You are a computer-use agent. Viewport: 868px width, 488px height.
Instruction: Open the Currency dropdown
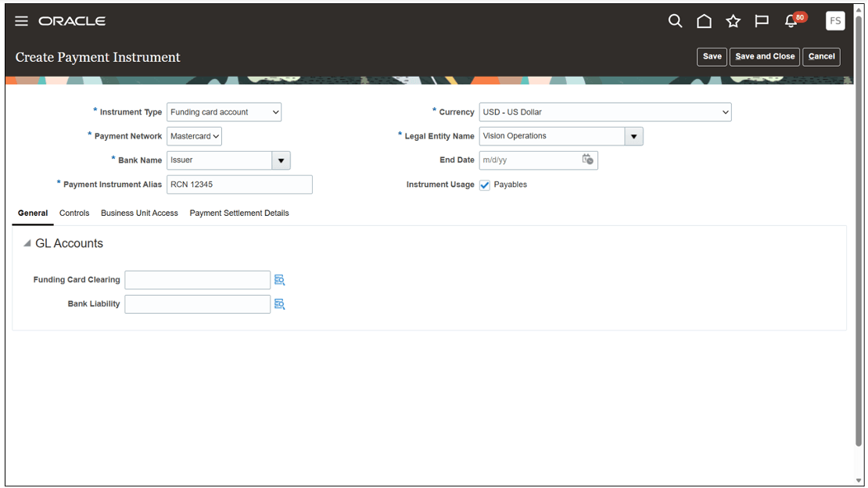[x=605, y=112]
